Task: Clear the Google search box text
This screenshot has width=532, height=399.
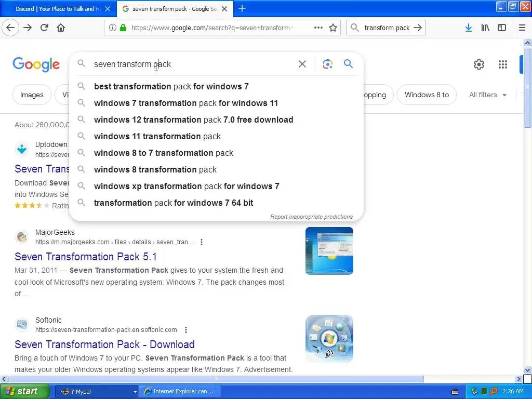Action: (302, 64)
